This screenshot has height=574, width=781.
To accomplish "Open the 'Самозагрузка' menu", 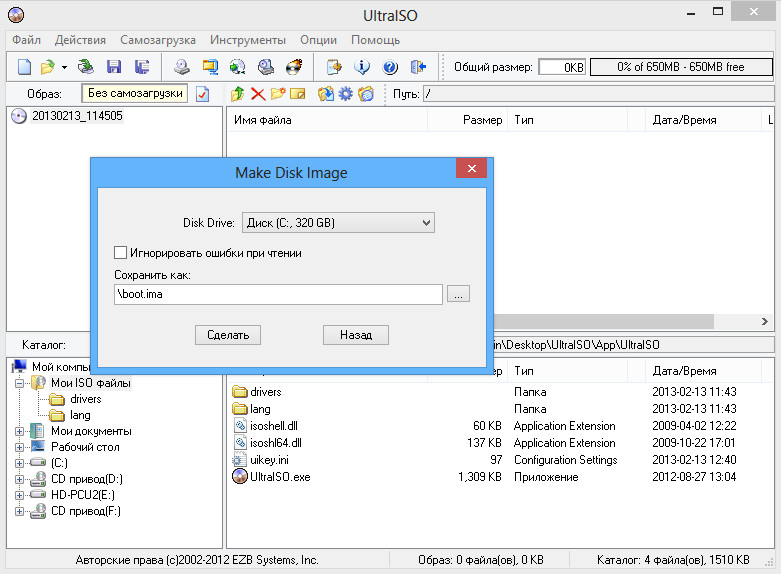I will pyautogui.click(x=157, y=40).
